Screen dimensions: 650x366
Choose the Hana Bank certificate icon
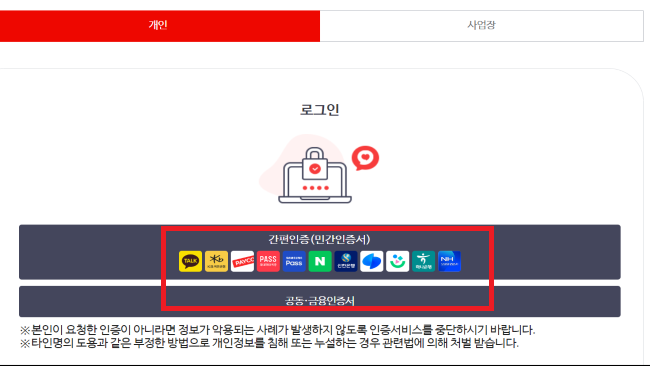pos(423,261)
